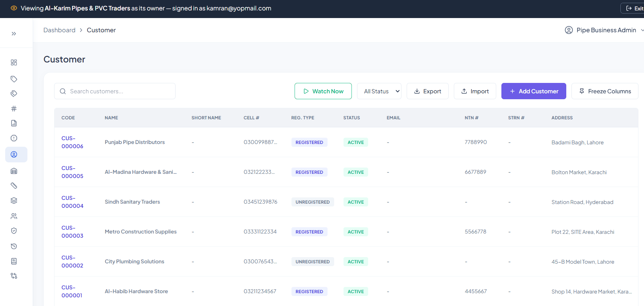
Task: Click the Watch Now button
Action: (323, 91)
